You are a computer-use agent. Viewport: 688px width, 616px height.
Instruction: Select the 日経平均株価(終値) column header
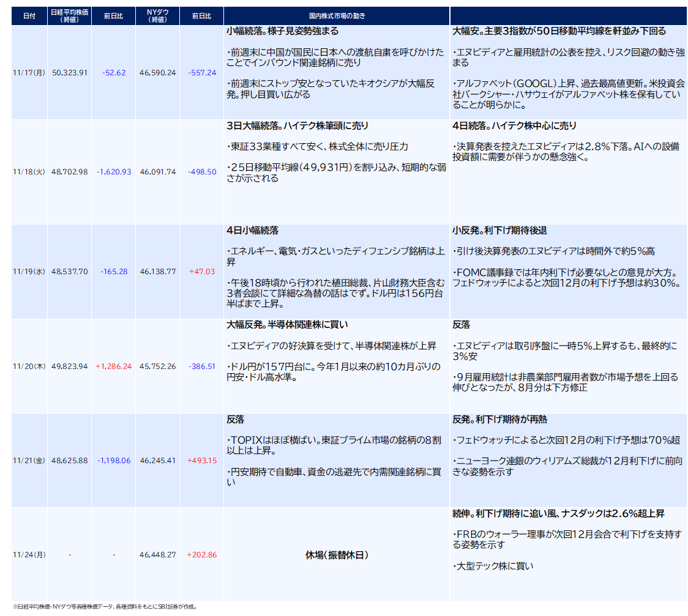70,16
